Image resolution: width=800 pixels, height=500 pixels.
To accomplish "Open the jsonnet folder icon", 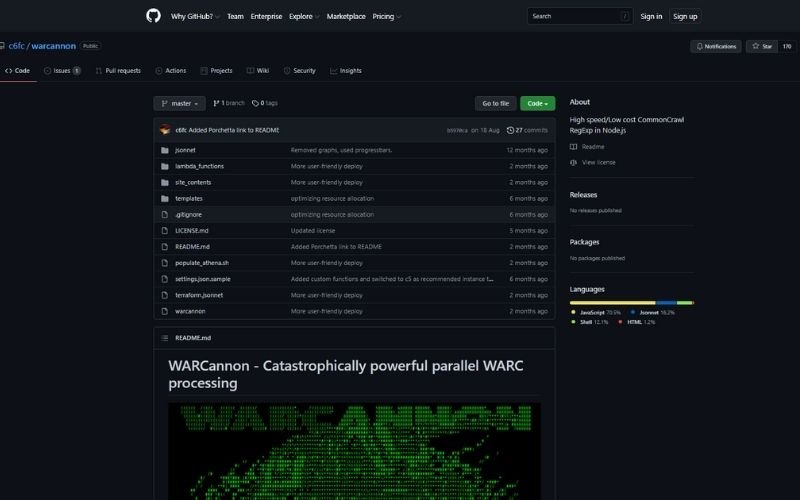I will (x=165, y=150).
